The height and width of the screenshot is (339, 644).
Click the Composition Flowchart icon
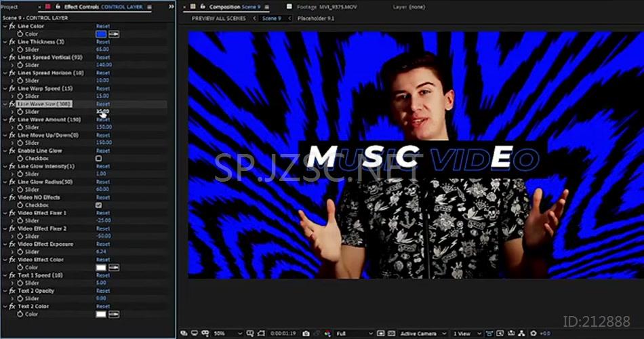pos(521,334)
